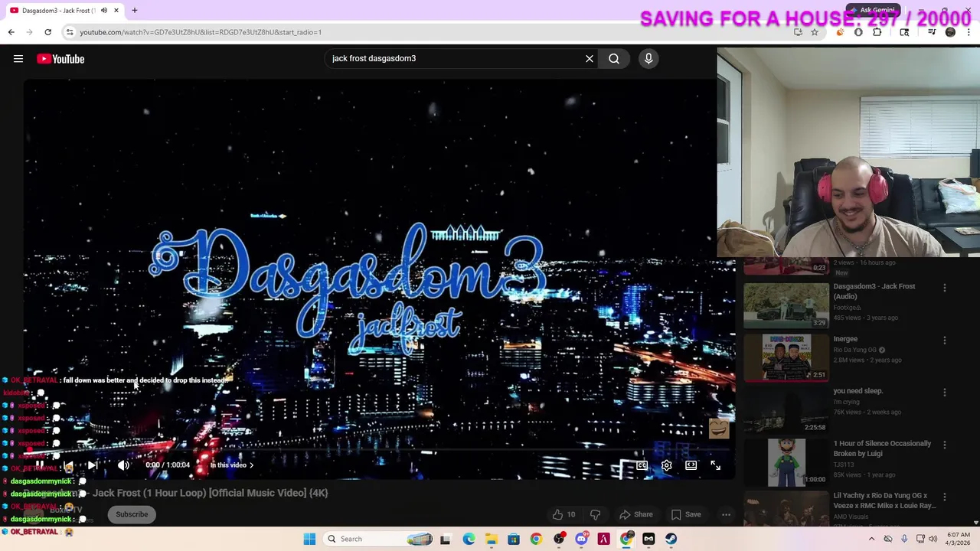Subscribe to the channel
980x551 pixels.
tap(132, 514)
